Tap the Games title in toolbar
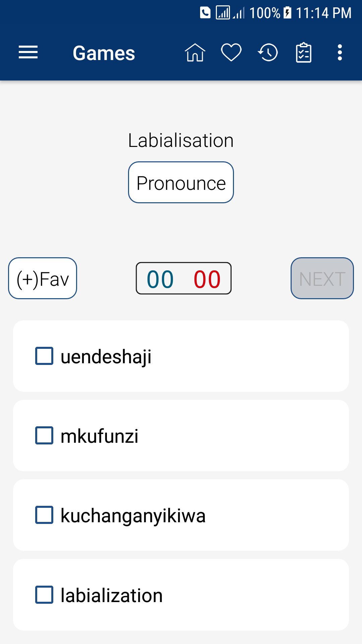Screen dimensions: 362x644 pos(104,53)
